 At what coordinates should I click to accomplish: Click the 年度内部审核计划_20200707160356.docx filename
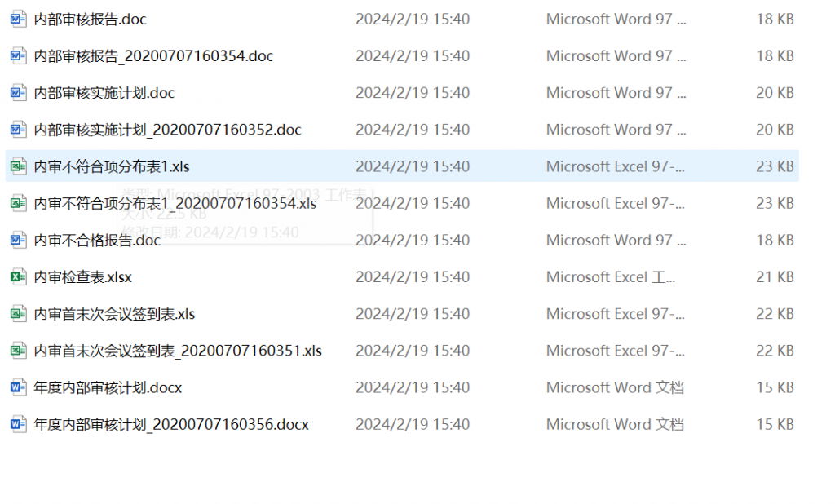point(171,424)
